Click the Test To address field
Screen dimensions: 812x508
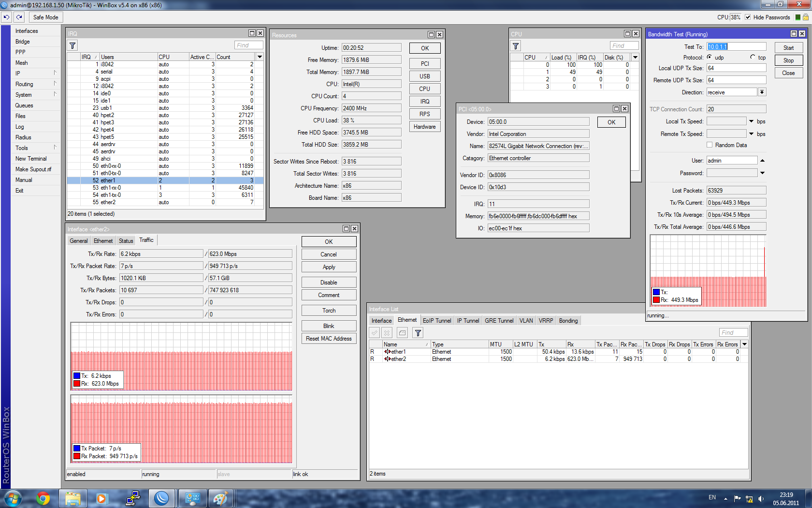pyautogui.click(x=736, y=47)
